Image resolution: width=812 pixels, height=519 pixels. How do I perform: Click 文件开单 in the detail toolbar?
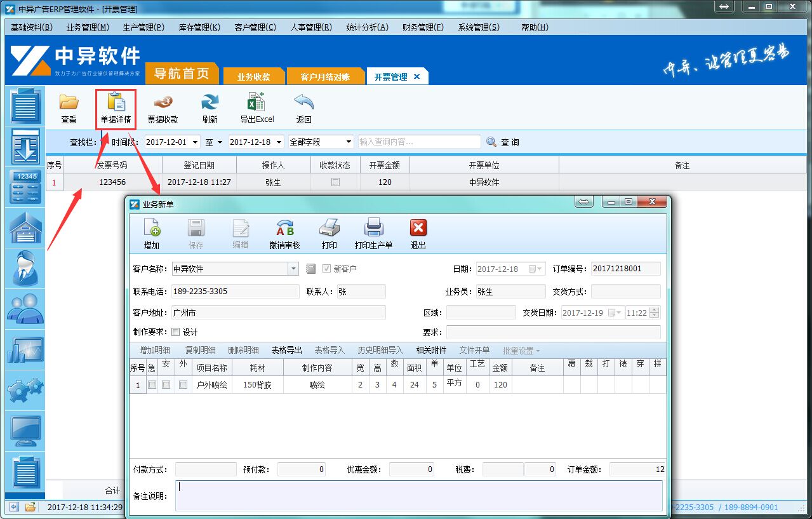(x=475, y=350)
